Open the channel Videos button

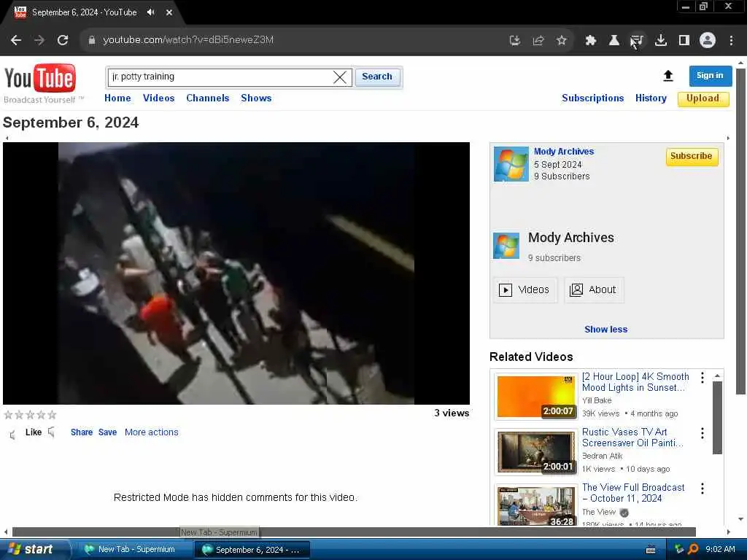pos(525,289)
